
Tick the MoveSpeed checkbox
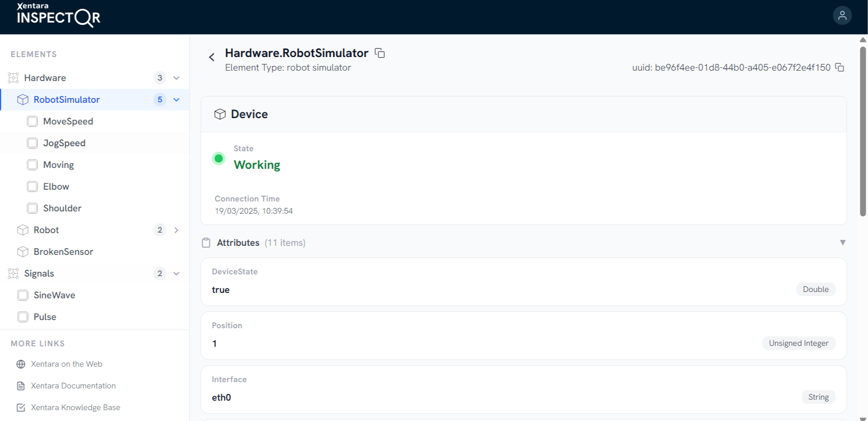pyautogui.click(x=32, y=121)
